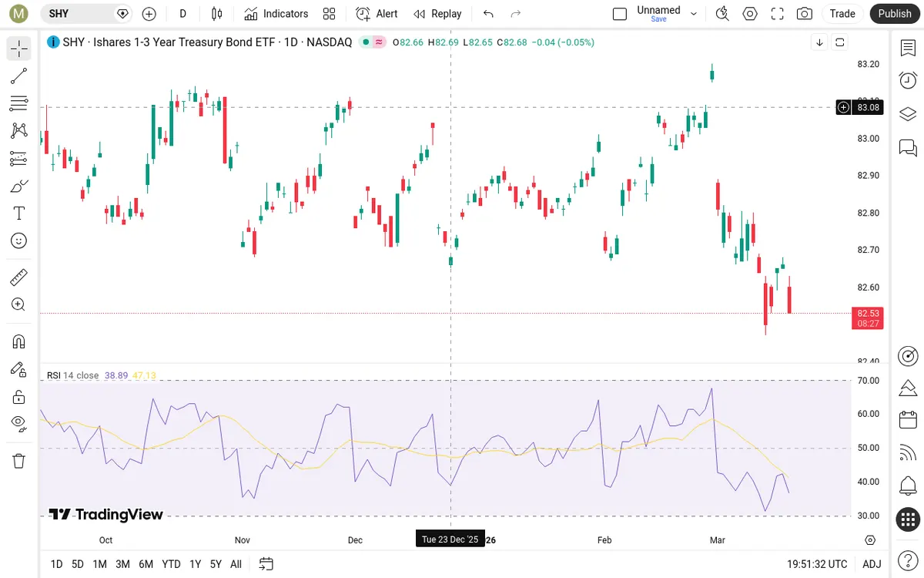
Task: Open the alerts clock panel
Action: pyautogui.click(x=908, y=80)
